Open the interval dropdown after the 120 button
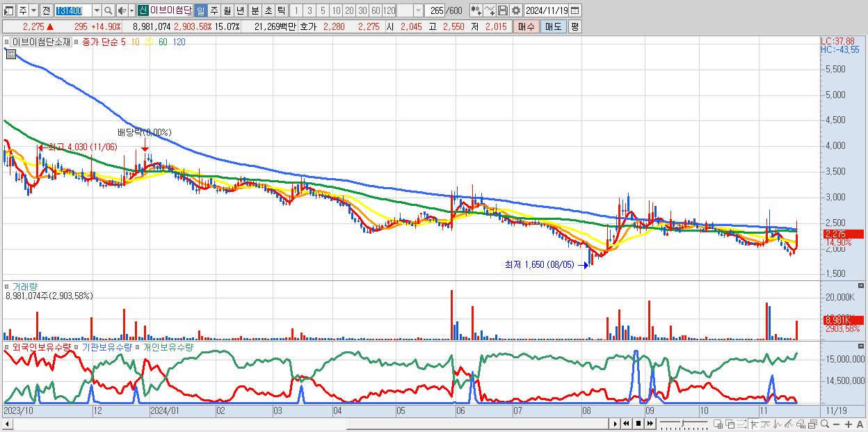The image size is (868, 432). click(x=418, y=10)
